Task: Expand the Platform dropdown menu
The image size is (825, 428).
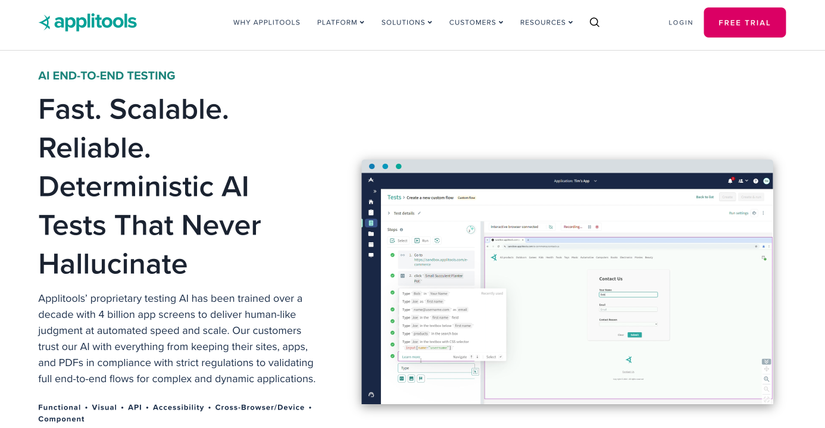Action: pyautogui.click(x=340, y=23)
